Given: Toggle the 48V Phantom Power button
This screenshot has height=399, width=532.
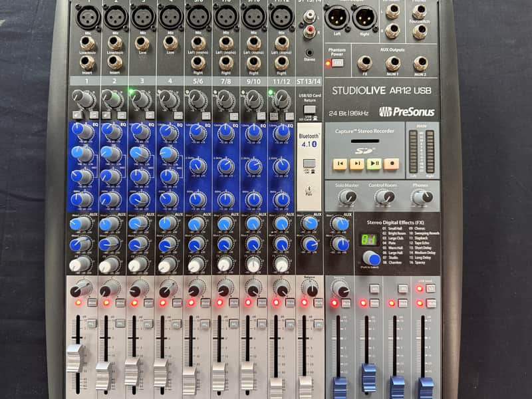Looking at the screenshot, I should tap(337, 63).
